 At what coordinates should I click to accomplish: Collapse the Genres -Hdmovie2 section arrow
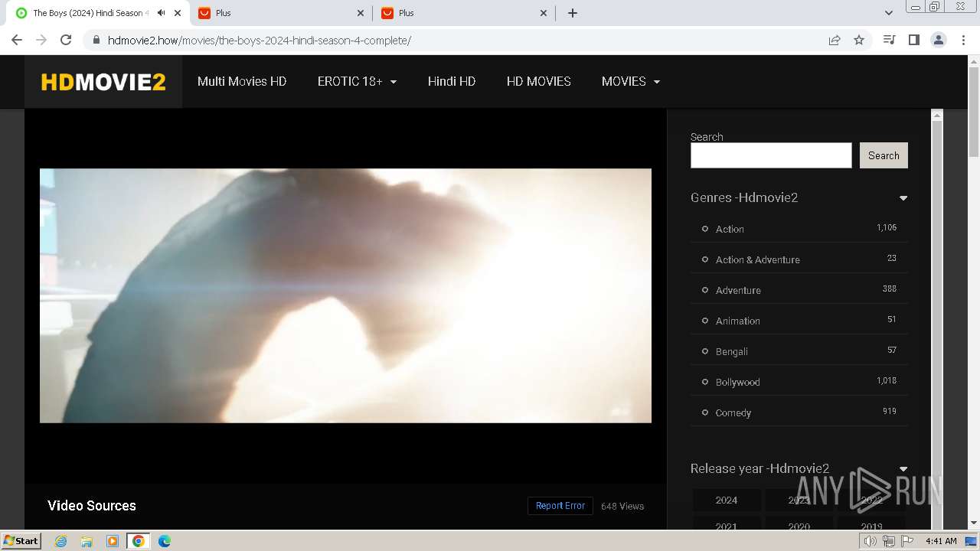[903, 198]
